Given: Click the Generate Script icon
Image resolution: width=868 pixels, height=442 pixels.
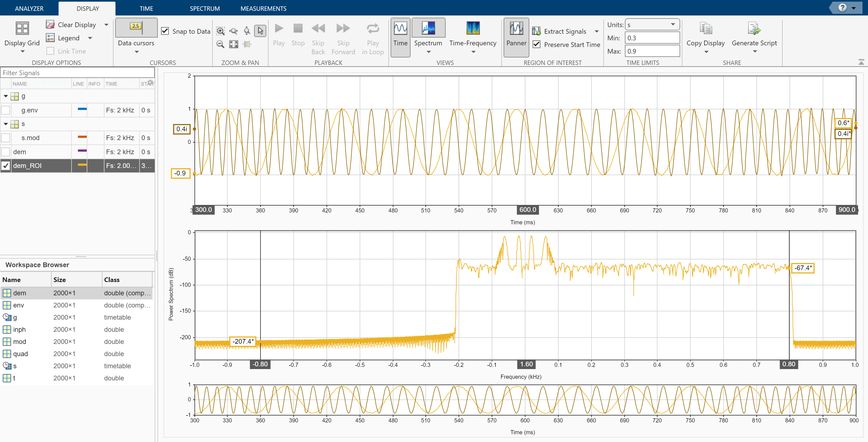Looking at the screenshot, I should click(x=754, y=29).
